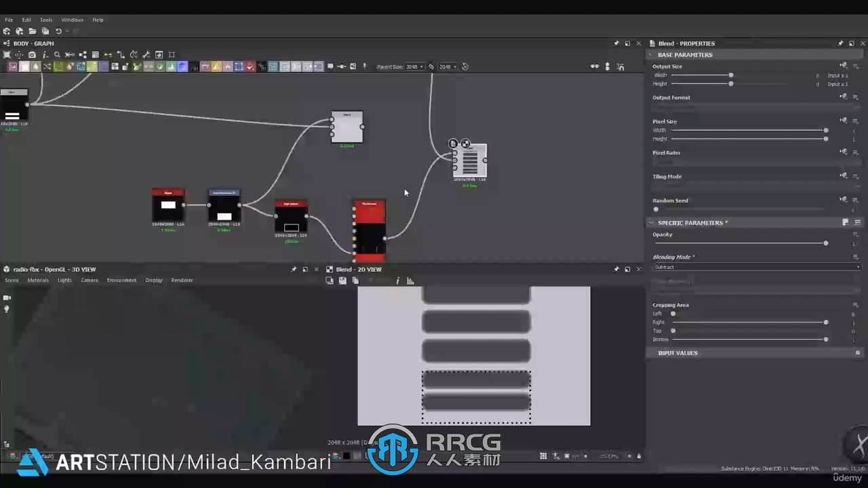Open the Tools menu
Screen dimensions: 868x488
46,20
